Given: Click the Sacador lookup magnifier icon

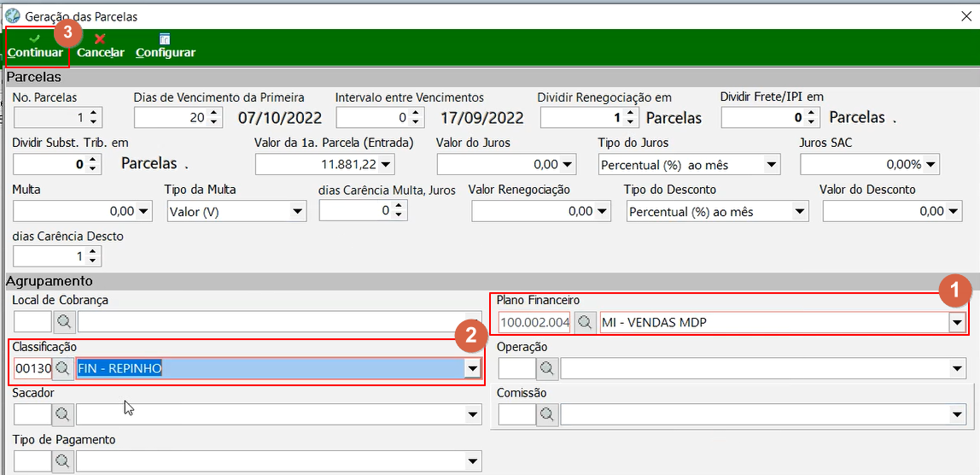Looking at the screenshot, I should coord(64,414).
